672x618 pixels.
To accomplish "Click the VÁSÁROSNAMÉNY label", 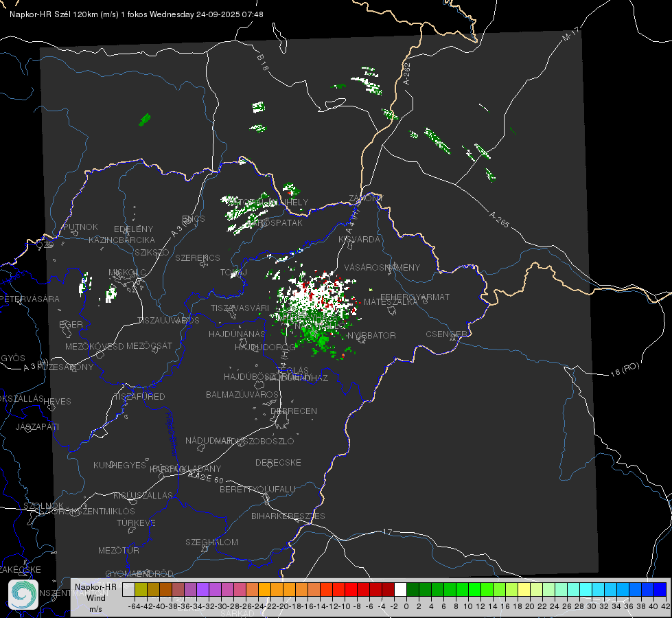I will (x=382, y=267).
